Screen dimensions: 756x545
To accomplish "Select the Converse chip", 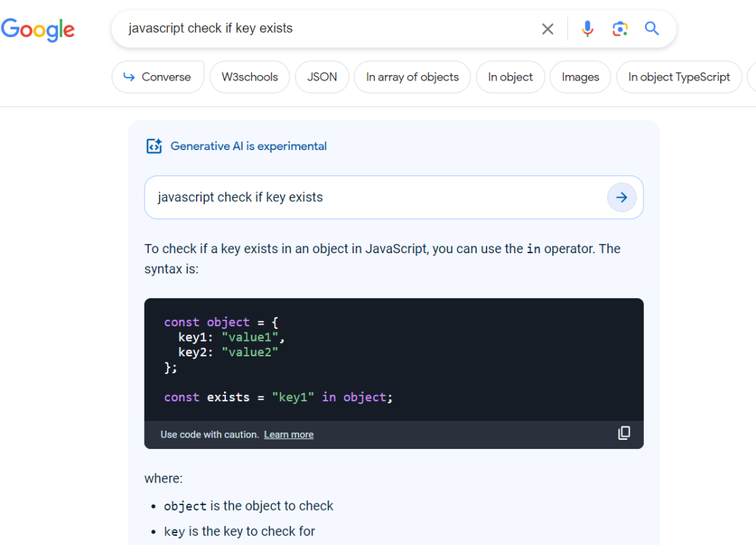I will pos(158,77).
